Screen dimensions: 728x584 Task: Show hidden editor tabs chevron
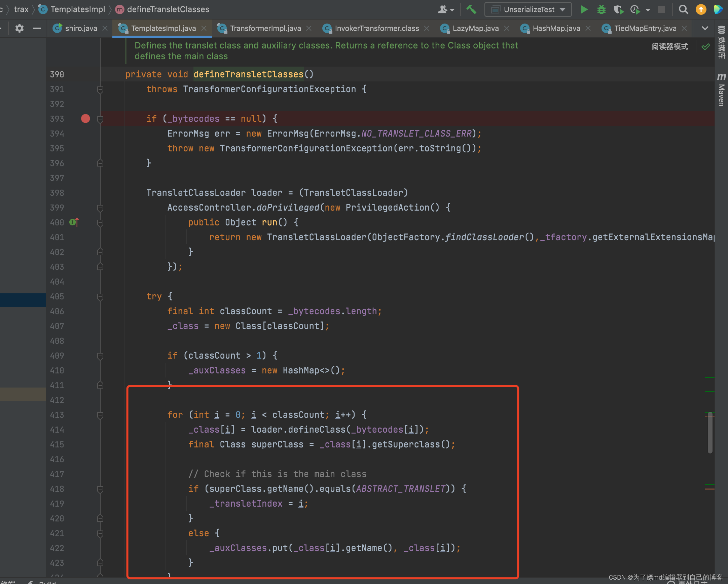pyautogui.click(x=705, y=28)
